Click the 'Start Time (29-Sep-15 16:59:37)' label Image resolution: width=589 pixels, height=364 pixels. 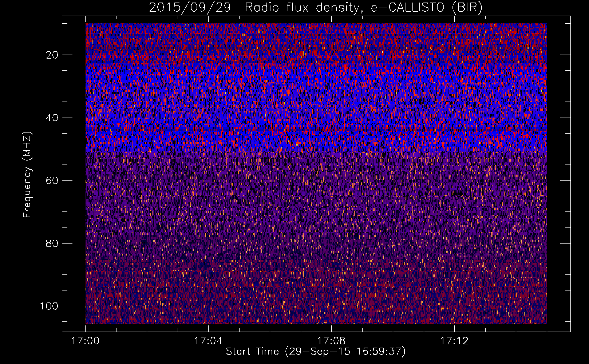point(316,352)
